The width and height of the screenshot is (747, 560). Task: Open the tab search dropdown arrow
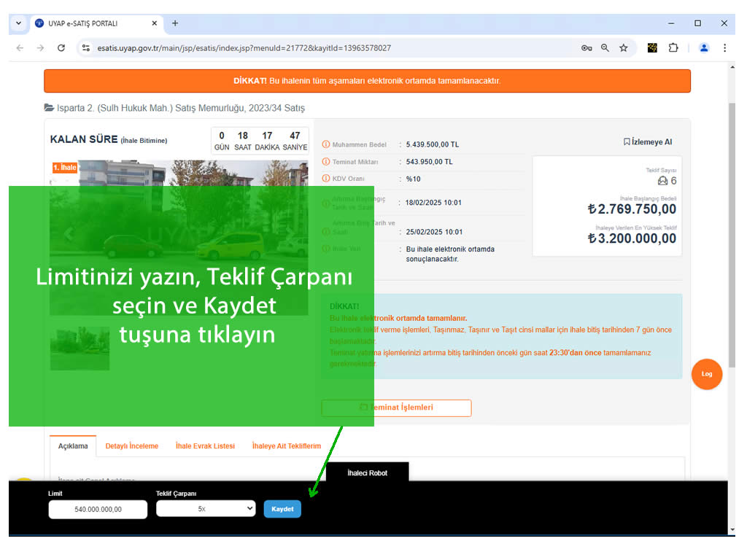18,23
